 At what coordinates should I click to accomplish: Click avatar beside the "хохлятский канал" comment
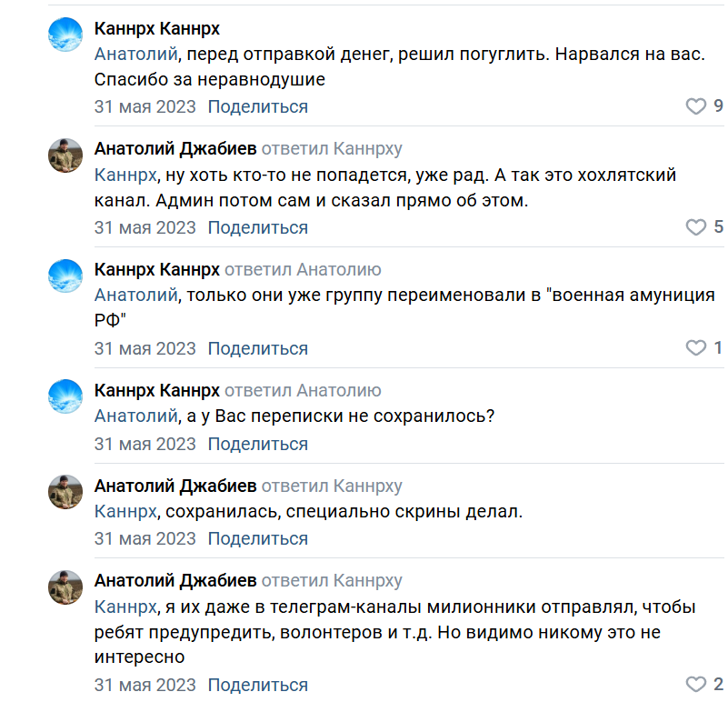point(65,155)
